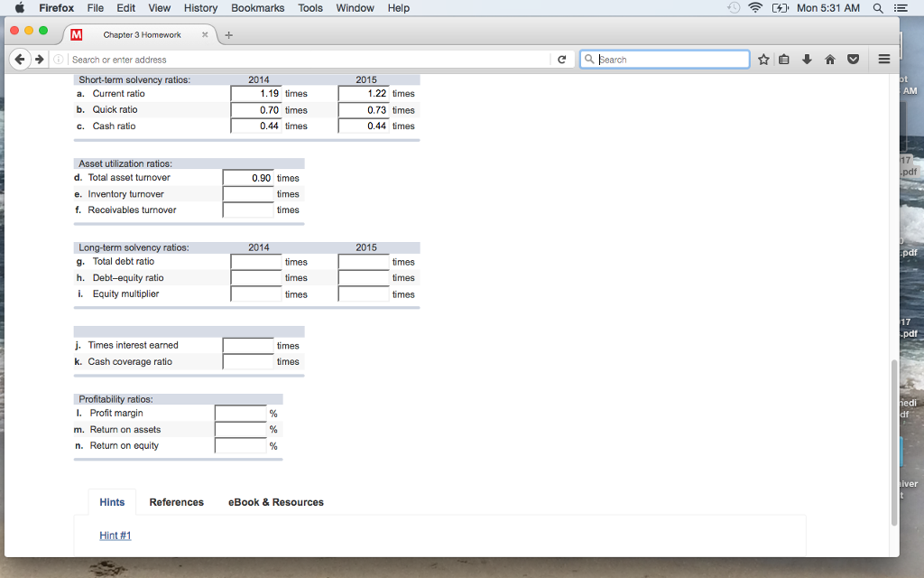The width and height of the screenshot is (924, 578).
Task: Click the address bar field
Action: 310,60
